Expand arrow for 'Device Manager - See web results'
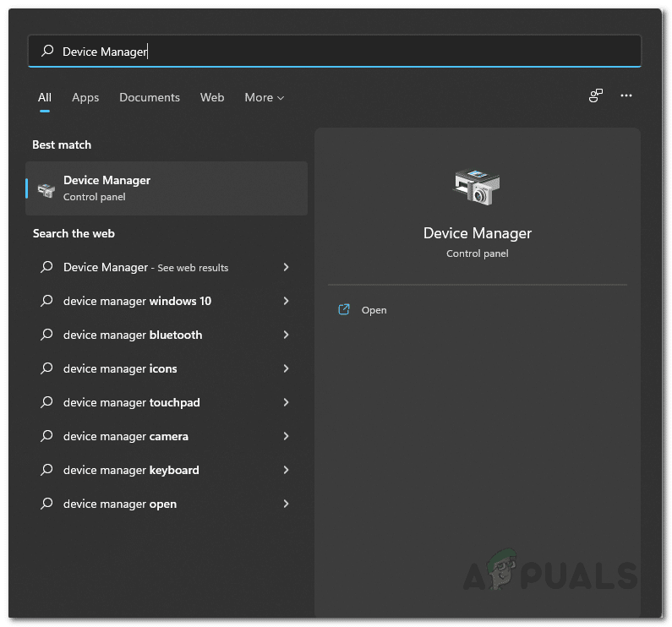The width and height of the screenshot is (672, 627). coord(286,267)
